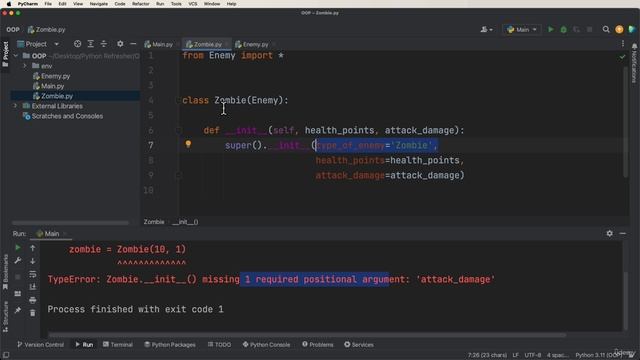Click the Zombie breadcrumb below editor
The width and height of the screenshot is (640, 360).
[153, 222]
